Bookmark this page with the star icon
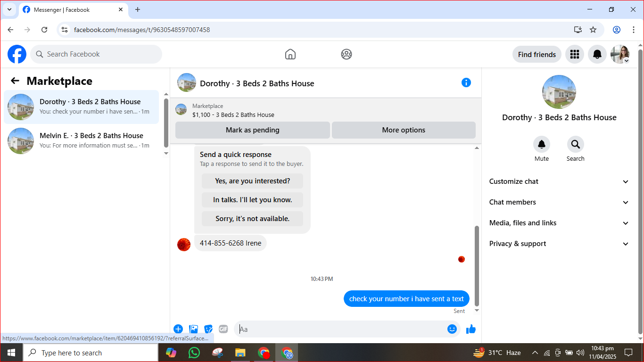The height and width of the screenshot is (362, 644). click(x=593, y=30)
